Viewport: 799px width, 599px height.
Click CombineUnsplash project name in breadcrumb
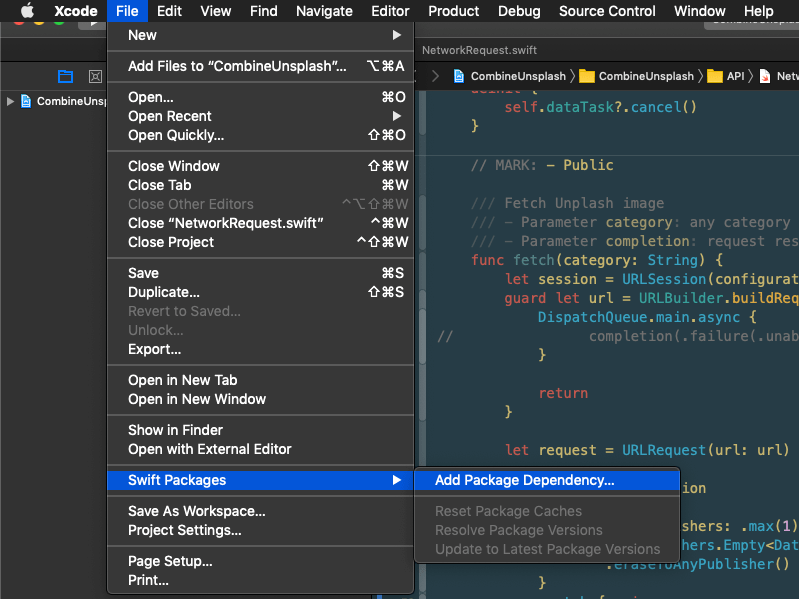coord(518,76)
